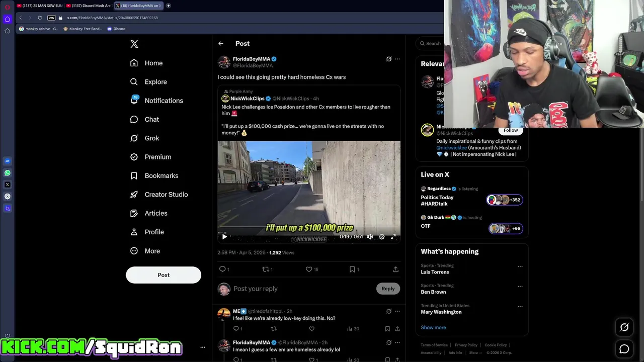Viewport: 644px width, 362px height.
Task: Open Premium in the sidebar
Action: [150, 157]
